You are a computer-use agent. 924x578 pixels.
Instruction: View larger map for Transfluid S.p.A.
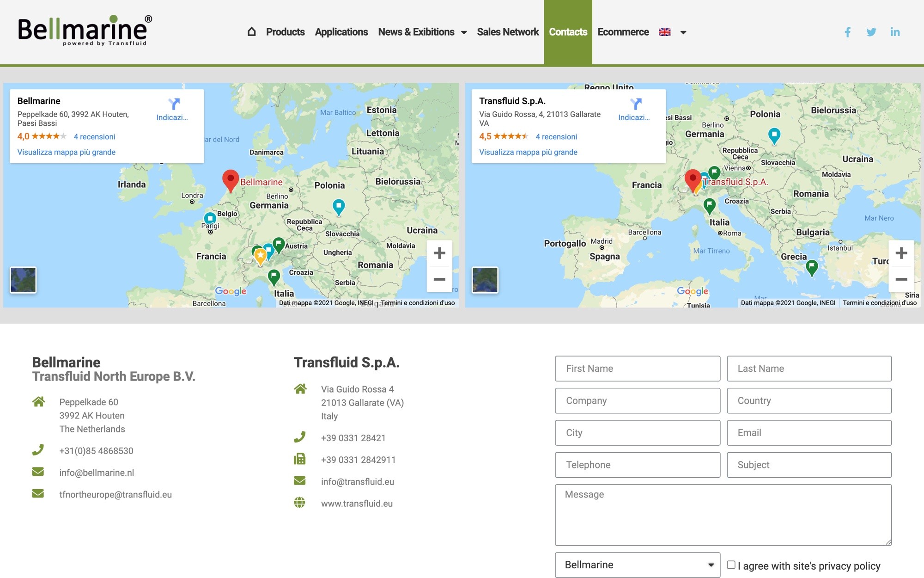click(x=528, y=152)
